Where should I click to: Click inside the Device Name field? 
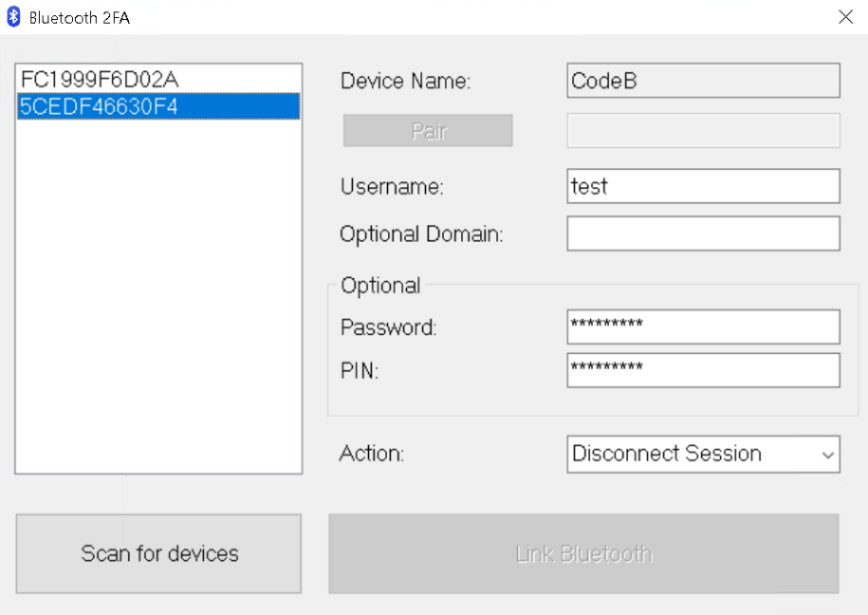coord(702,80)
